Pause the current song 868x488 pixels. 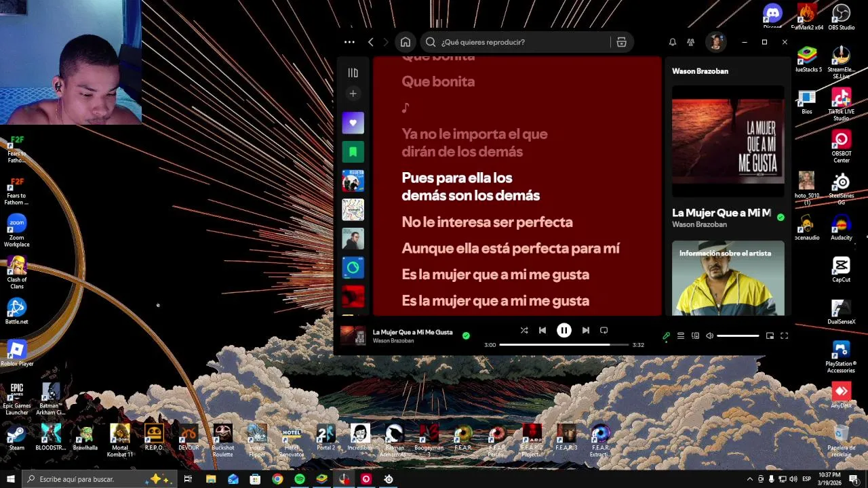point(564,330)
